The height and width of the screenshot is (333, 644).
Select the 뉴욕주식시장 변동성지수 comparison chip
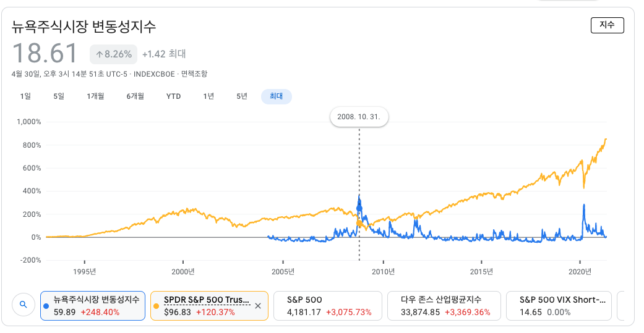[93, 306]
